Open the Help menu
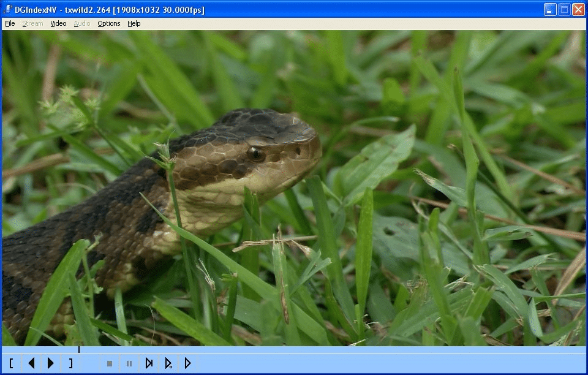The image size is (588, 375). click(134, 23)
